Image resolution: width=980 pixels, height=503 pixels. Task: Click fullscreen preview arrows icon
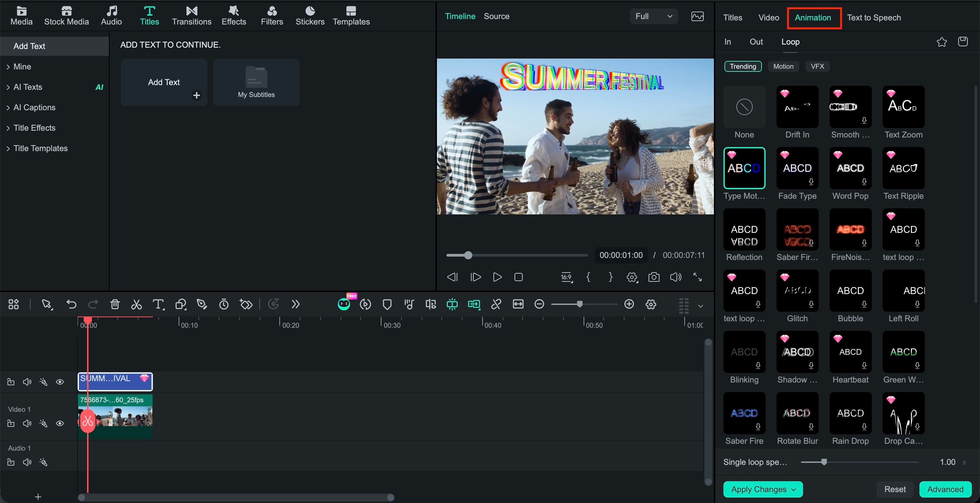[697, 277]
